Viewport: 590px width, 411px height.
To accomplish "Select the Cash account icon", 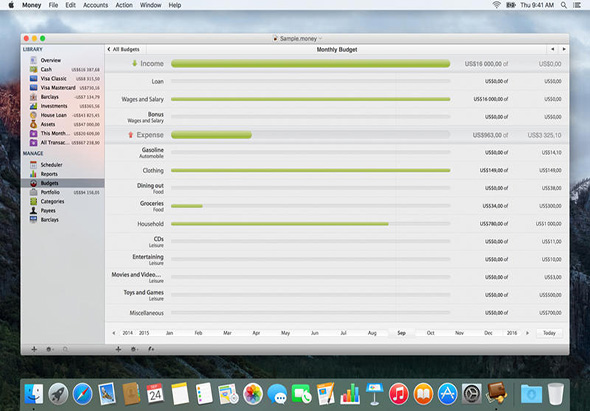I will pos(33,70).
